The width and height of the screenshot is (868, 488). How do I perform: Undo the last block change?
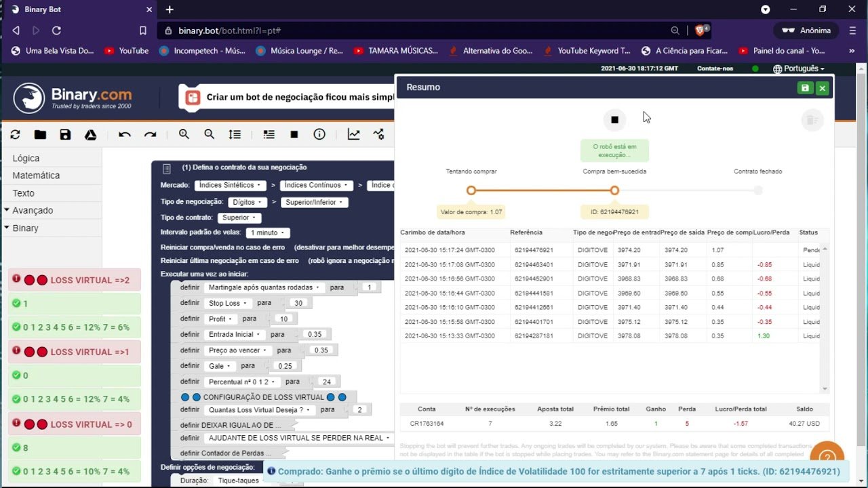coord(125,135)
